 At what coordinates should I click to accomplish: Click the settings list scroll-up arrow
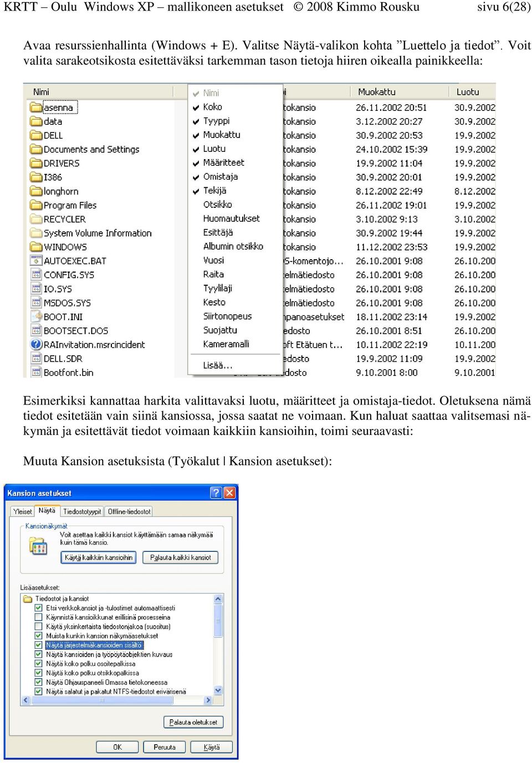click(218, 599)
